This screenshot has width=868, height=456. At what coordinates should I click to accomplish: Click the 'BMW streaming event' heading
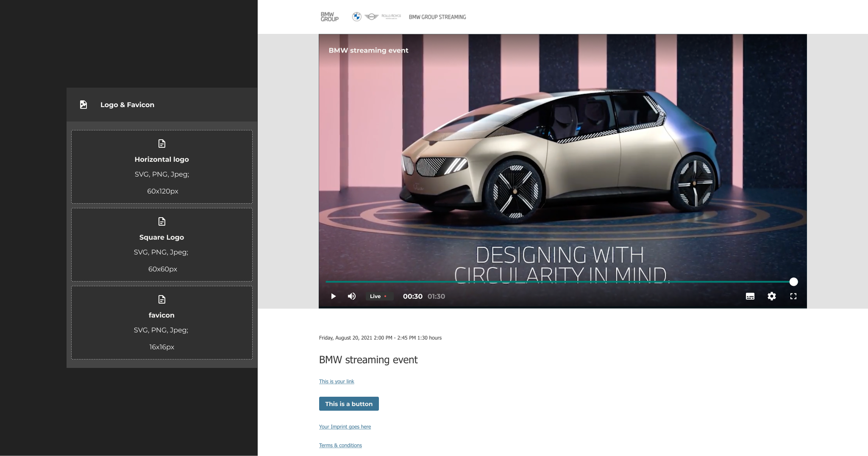(368, 360)
